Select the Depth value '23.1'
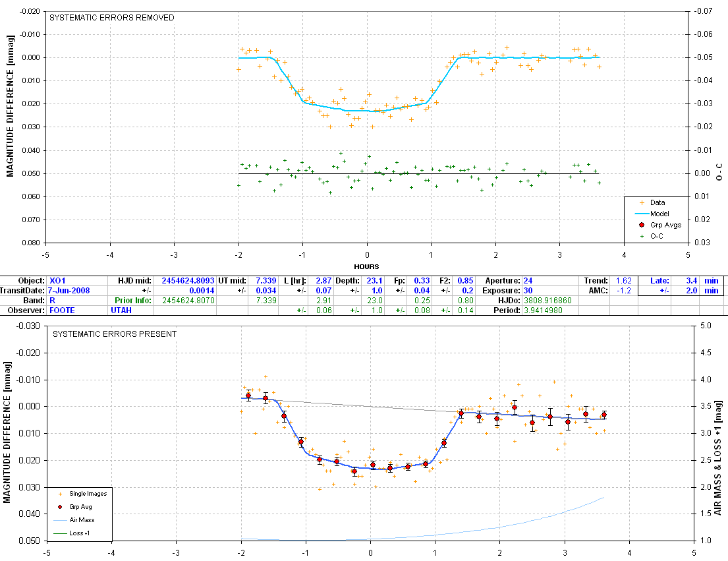This screenshot has height=561, width=728. (375, 281)
